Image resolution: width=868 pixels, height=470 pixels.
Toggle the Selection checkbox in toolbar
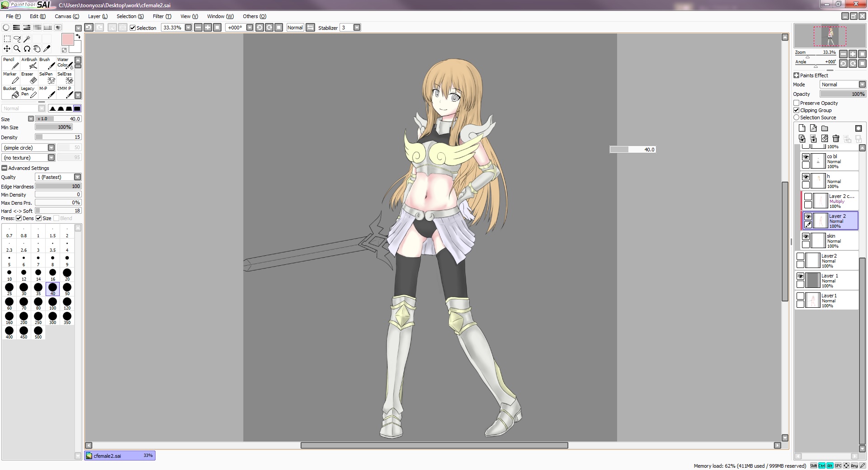click(132, 28)
